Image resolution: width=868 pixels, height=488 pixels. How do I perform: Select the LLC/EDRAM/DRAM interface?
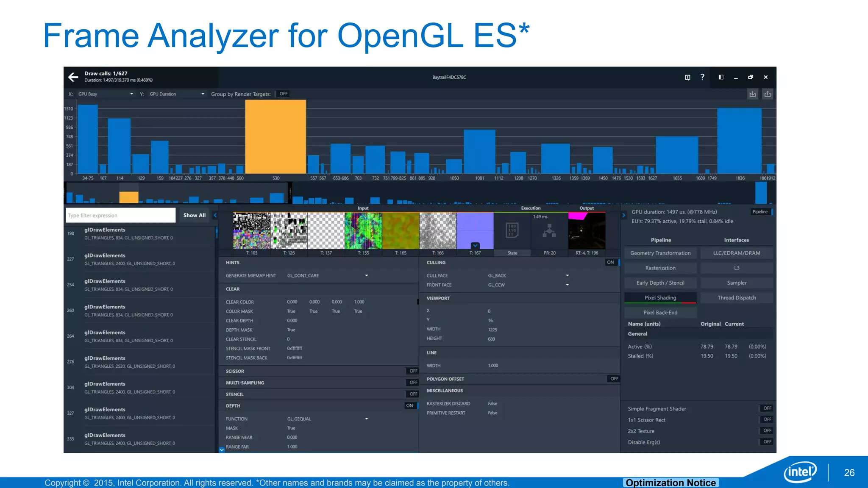pos(737,253)
